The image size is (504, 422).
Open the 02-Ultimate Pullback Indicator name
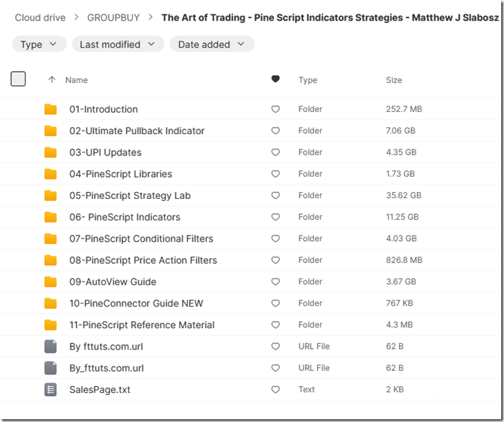point(137,131)
